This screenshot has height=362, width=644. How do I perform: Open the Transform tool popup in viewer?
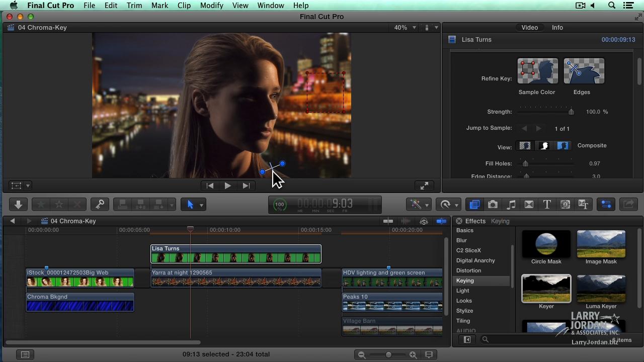(x=20, y=186)
